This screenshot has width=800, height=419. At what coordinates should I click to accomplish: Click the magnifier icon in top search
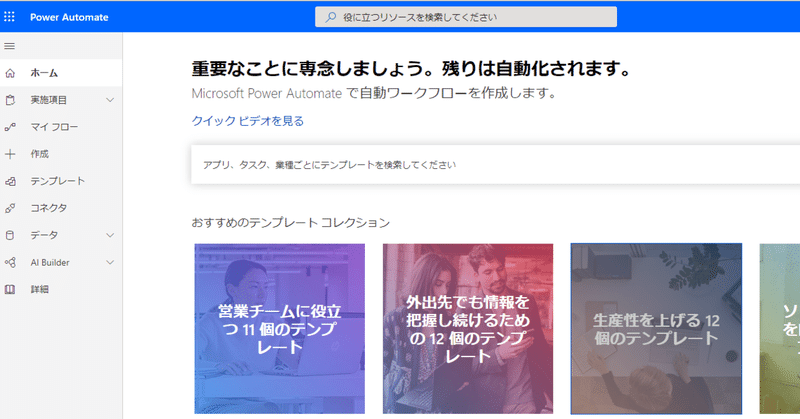pyautogui.click(x=331, y=17)
